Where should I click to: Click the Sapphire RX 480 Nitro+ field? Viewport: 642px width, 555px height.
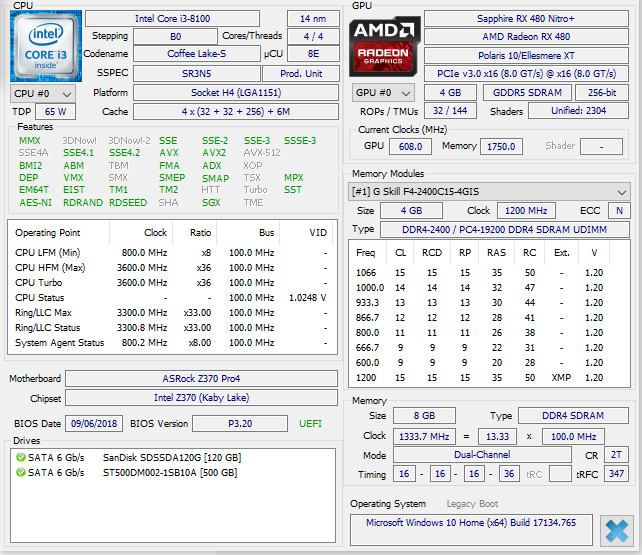(x=526, y=19)
